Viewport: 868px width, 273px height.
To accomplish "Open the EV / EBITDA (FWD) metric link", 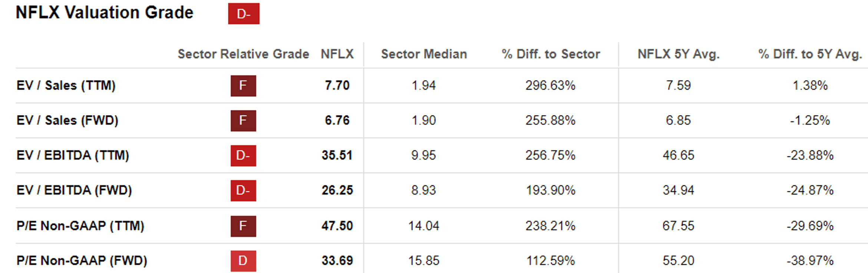I will (74, 191).
